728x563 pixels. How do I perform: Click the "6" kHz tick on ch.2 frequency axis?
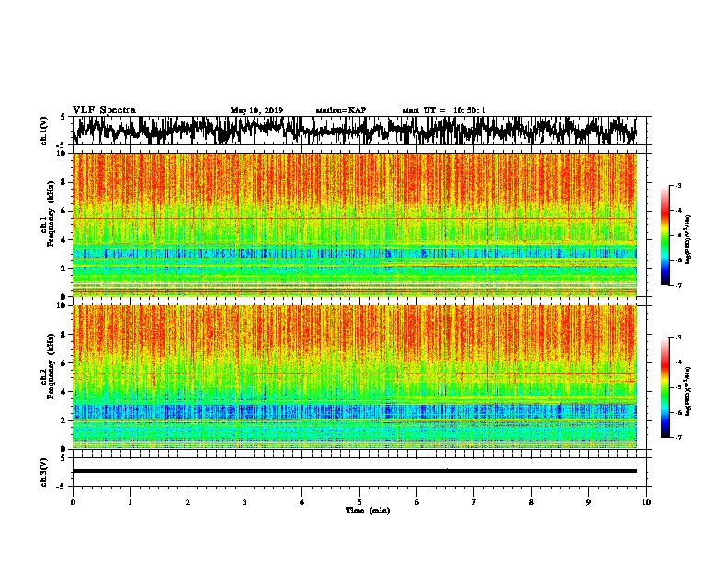pos(64,362)
